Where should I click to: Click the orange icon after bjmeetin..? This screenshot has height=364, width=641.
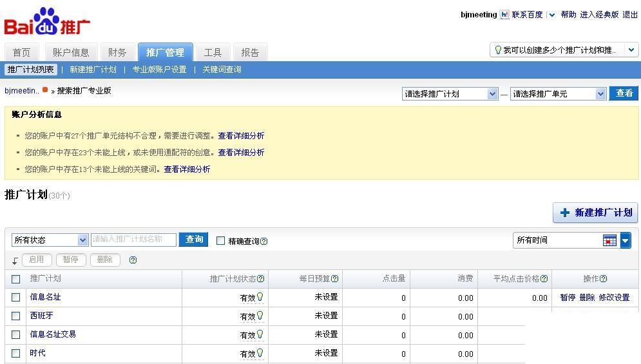[45, 90]
